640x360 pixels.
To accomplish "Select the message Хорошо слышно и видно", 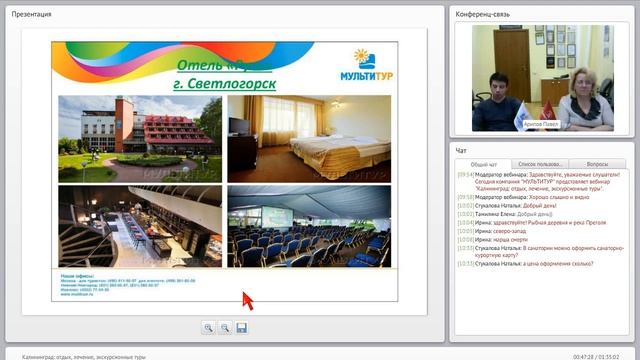I will (x=523, y=197).
